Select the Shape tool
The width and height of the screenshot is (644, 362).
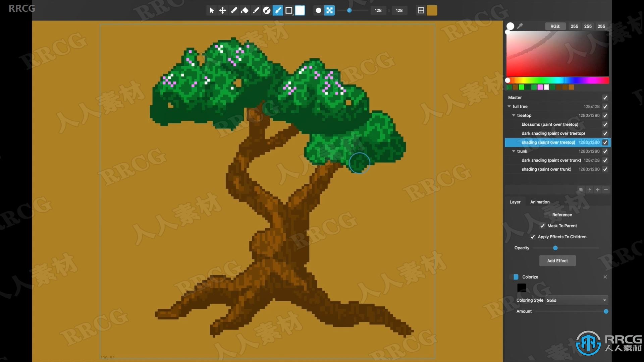coord(287,10)
